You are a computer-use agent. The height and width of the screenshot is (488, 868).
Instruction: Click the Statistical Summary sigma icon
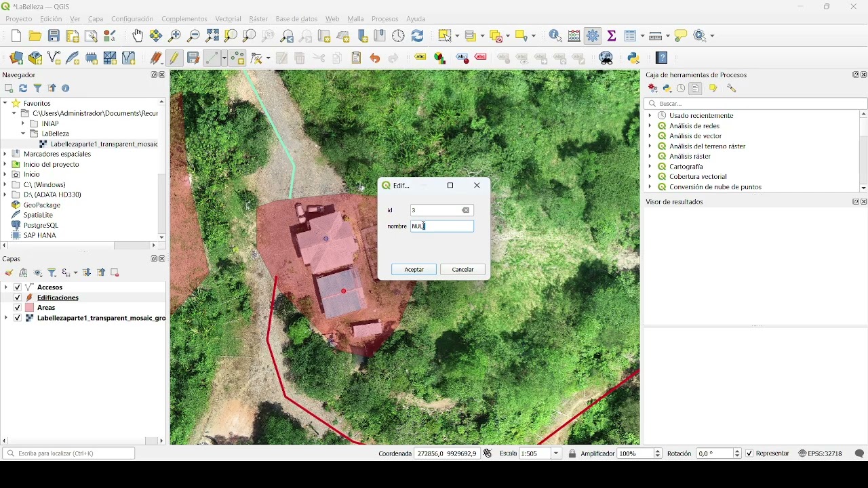612,36
